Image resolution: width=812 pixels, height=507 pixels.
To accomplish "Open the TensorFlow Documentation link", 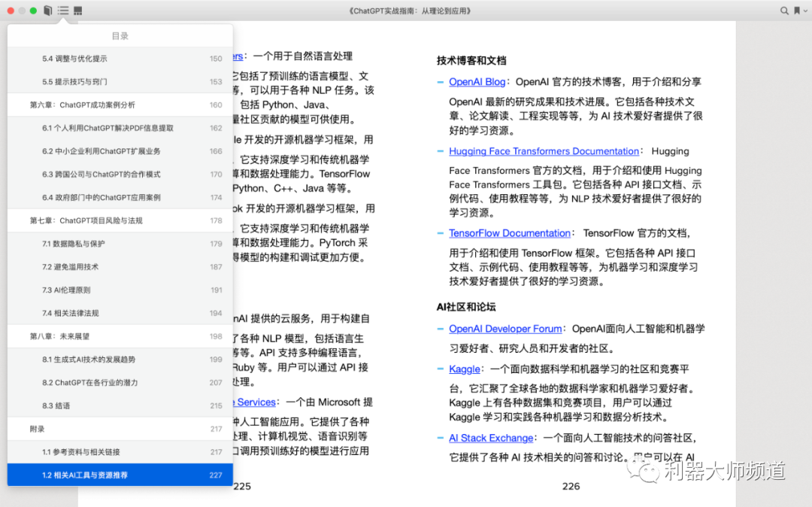I will pyautogui.click(x=509, y=233).
